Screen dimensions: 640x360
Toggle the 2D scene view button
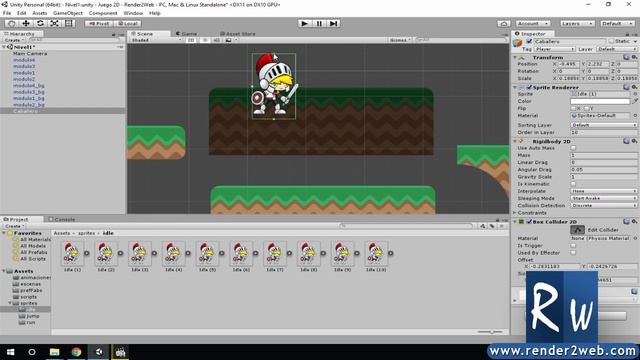point(191,40)
